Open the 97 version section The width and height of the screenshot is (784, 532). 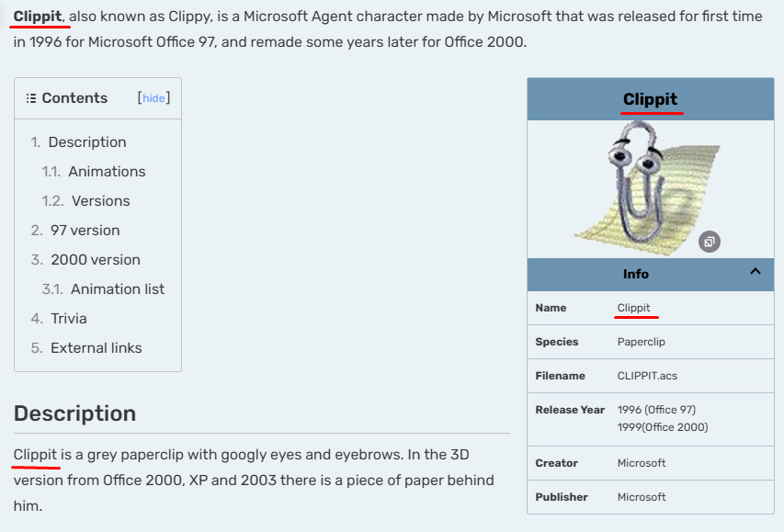(85, 231)
